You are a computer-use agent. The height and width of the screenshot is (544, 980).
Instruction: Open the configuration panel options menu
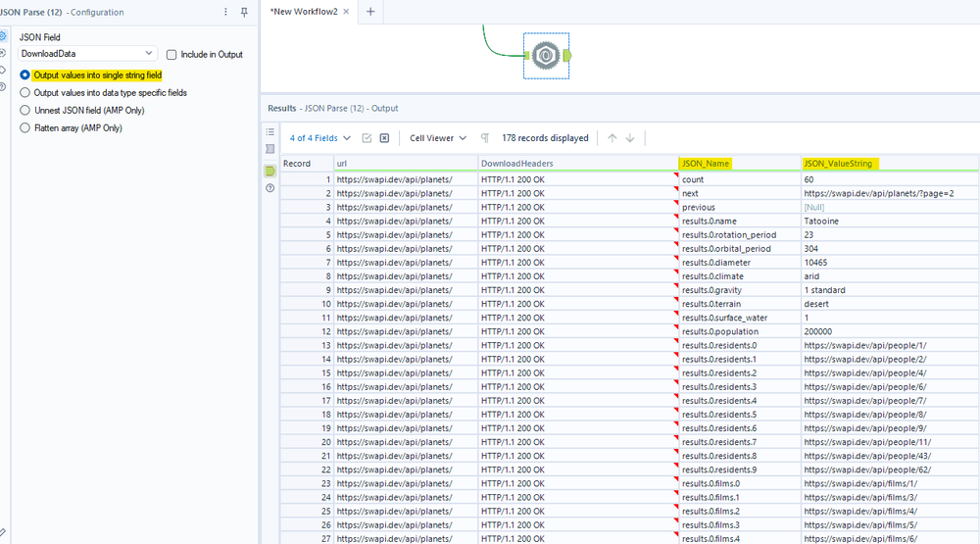[x=226, y=12]
